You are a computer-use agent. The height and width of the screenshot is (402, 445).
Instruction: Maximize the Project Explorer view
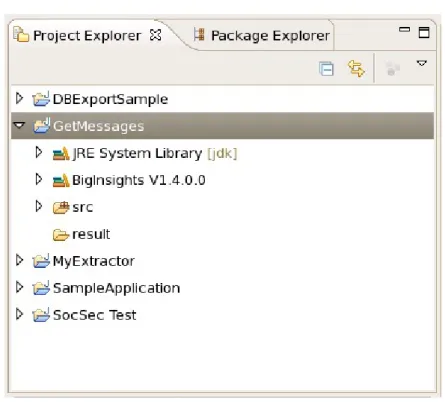[x=424, y=32]
